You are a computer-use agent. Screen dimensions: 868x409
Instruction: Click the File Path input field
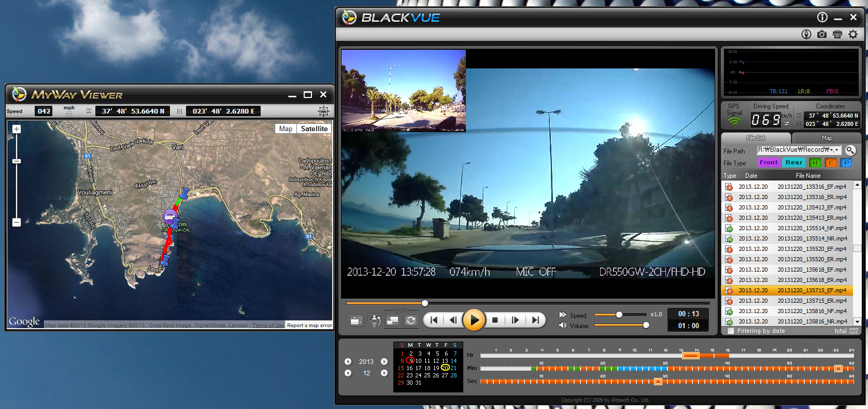point(799,150)
